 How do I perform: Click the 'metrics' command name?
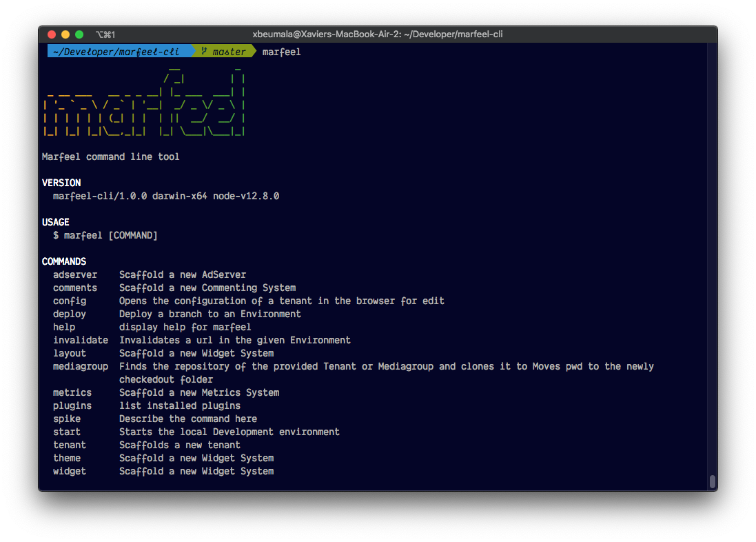[x=72, y=392]
